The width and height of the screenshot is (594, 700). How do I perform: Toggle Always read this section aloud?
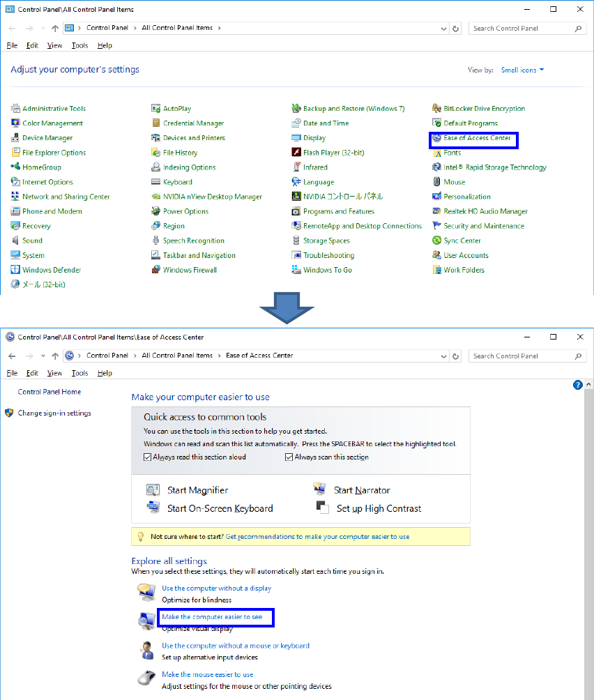click(x=147, y=457)
